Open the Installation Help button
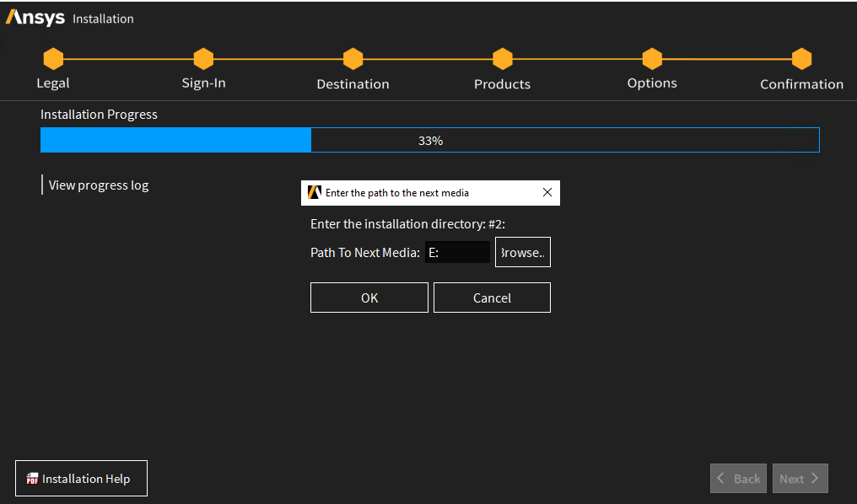857x504 pixels. [82, 479]
